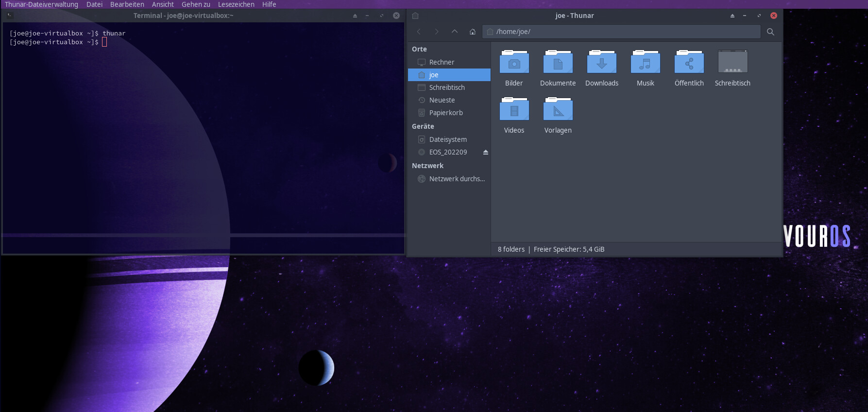Viewport: 868px width, 412px height.
Task: Open the Bearbeiten menu
Action: [127, 4]
